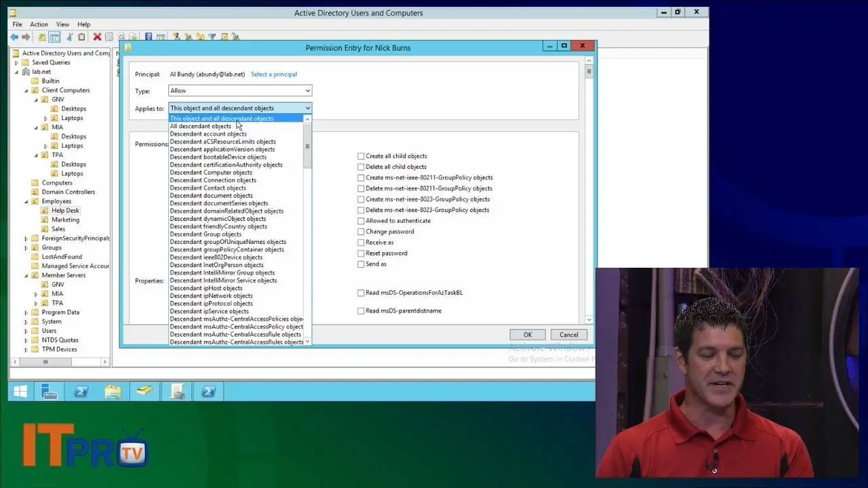Enable Delete ms-net-ieee-8023-GroupPolicy objects
Image resolution: width=868 pixels, height=488 pixels.
[361, 210]
